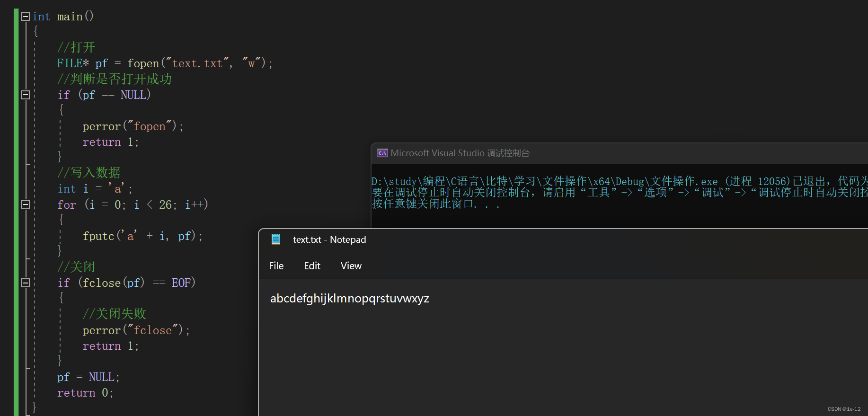
Task: Open the Notepad View menu
Action: pos(351,266)
